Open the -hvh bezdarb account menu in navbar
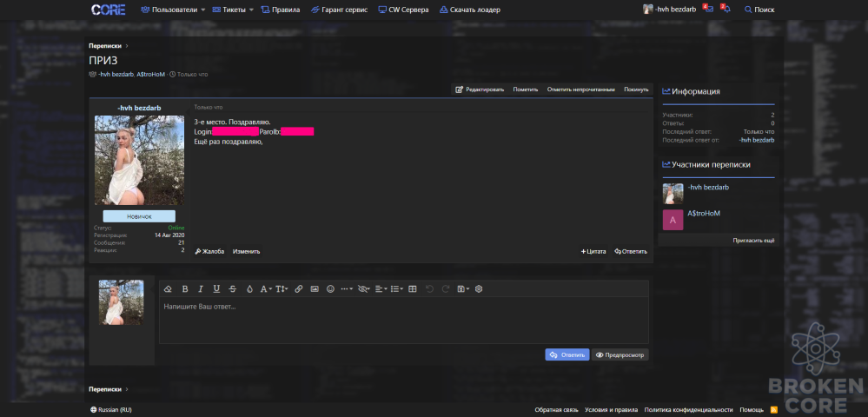The width and height of the screenshot is (868, 417). click(x=669, y=10)
